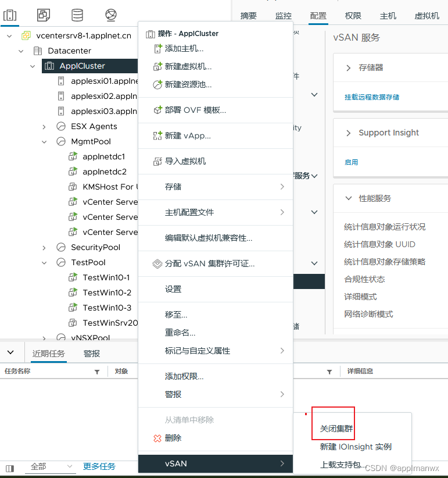Filter the 任务名称 column
Screen dimensions: 448x478
[97, 372]
